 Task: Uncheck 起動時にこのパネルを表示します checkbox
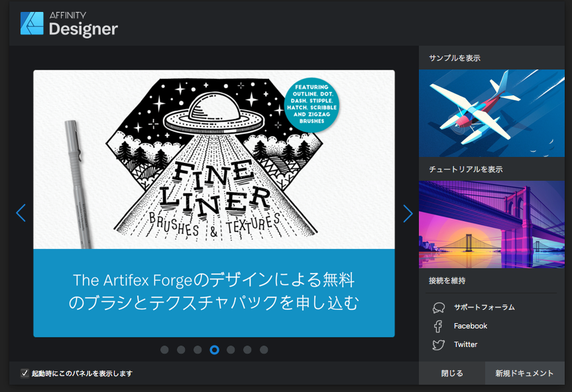click(x=25, y=373)
